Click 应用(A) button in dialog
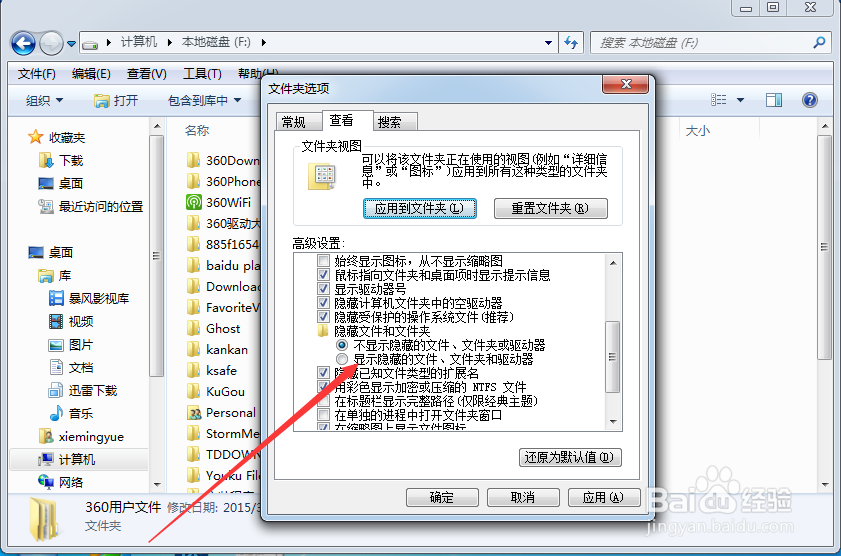The image size is (841, 556). tap(604, 498)
